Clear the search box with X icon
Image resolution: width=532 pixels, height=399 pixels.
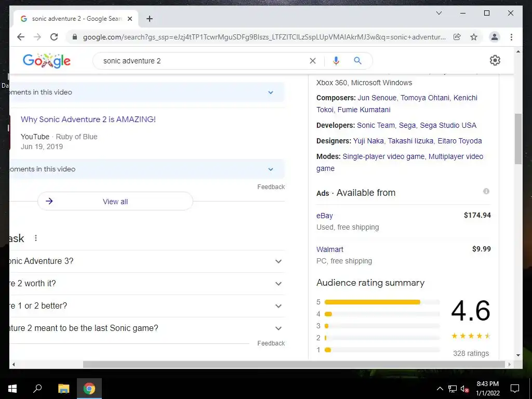click(x=313, y=61)
